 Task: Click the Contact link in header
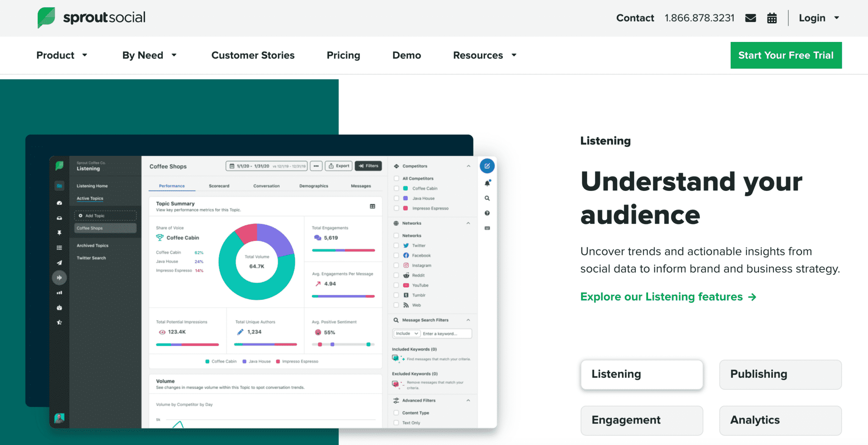click(635, 18)
